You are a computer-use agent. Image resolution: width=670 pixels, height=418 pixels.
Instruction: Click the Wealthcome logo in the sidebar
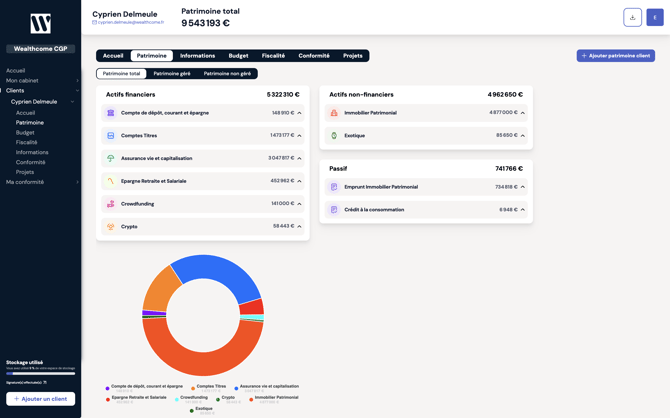tap(40, 24)
